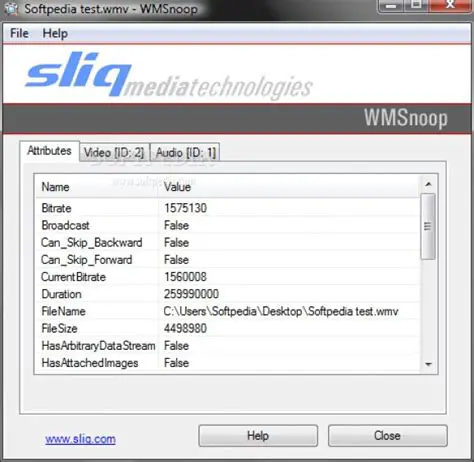Switch to the Audio [ID: 1] tab
This screenshot has height=462, width=474.
[x=185, y=153]
